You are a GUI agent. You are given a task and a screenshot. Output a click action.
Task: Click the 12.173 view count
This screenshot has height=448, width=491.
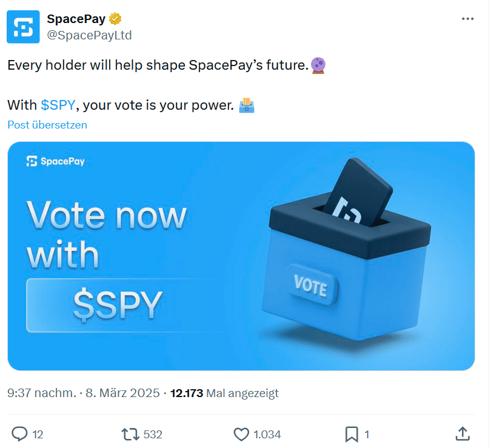pyautogui.click(x=187, y=393)
